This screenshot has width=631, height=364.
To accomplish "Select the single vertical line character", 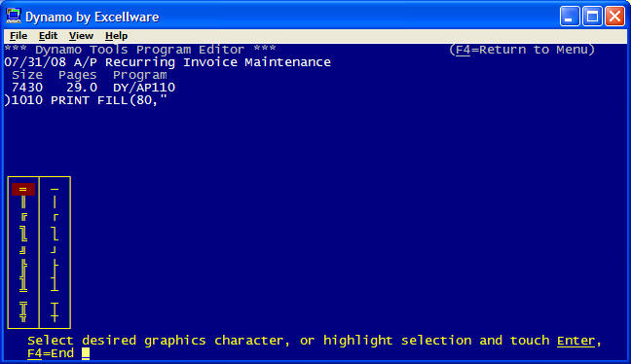I will pos(55,201).
